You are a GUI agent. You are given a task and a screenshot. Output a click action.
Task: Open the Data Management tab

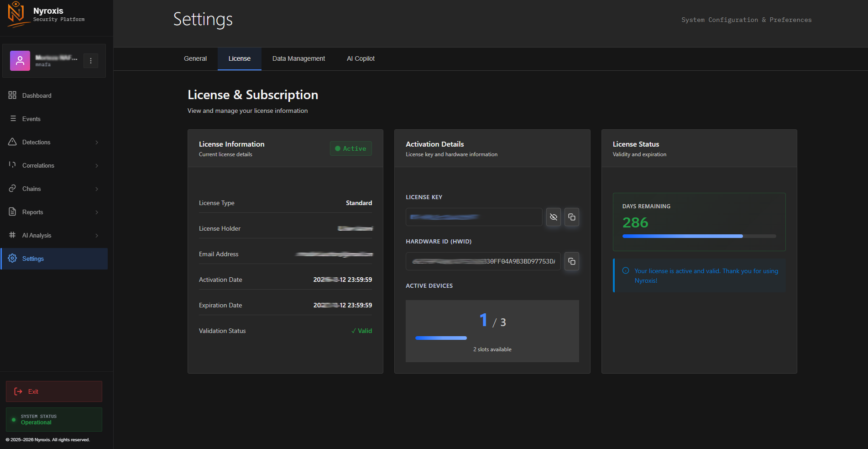point(299,58)
